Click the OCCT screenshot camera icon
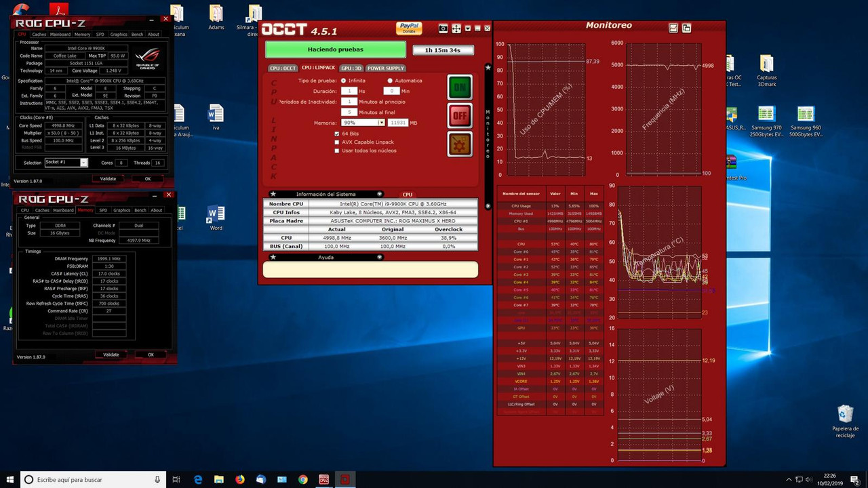Image resolution: width=868 pixels, height=488 pixels. coord(443,28)
